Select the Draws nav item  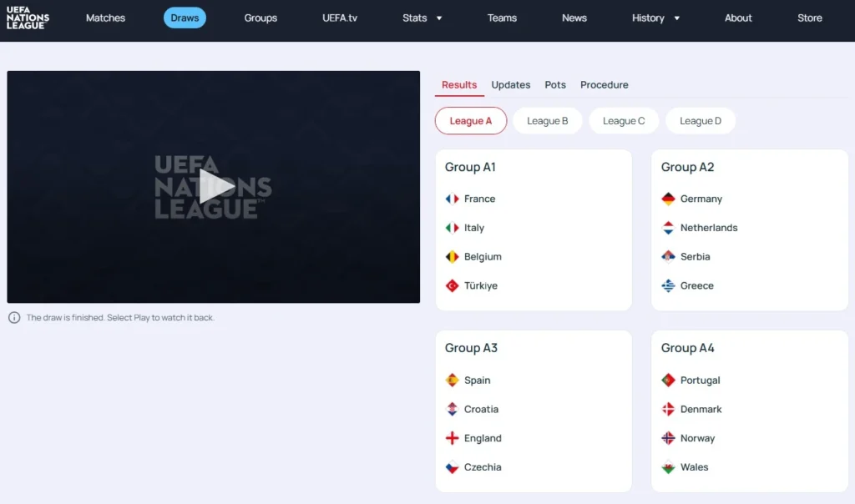coord(185,18)
